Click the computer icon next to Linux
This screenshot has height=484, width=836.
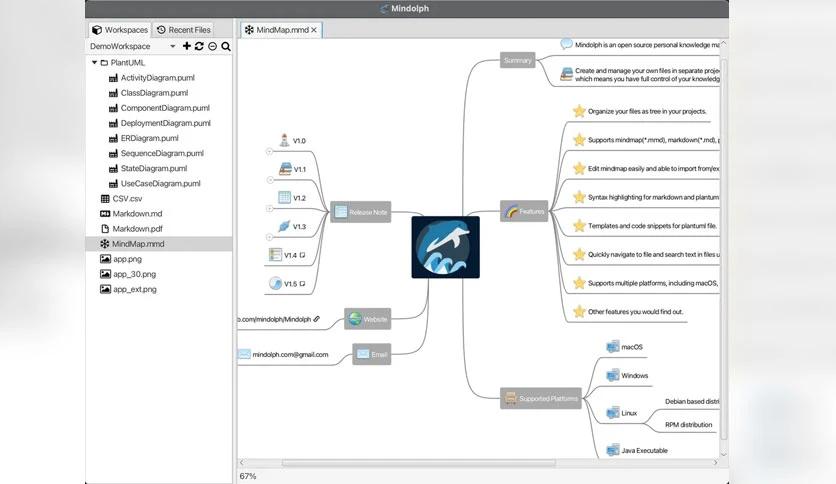(x=613, y=413)
